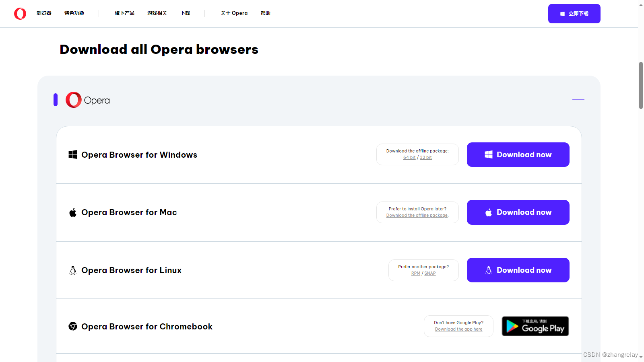The width and height of the screenshot is (644, 362).
Task: Click the 'Prefer another package?' text
Action: coord(423,267)
